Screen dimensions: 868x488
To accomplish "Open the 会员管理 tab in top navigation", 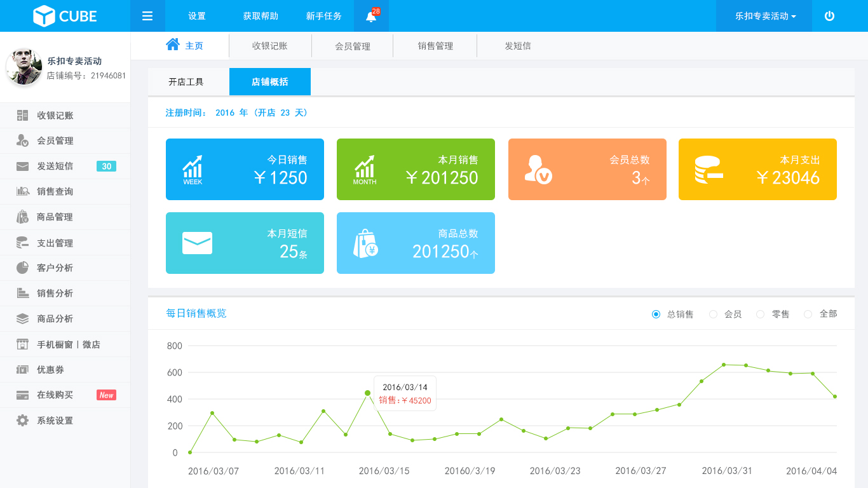I will (352, 45).
